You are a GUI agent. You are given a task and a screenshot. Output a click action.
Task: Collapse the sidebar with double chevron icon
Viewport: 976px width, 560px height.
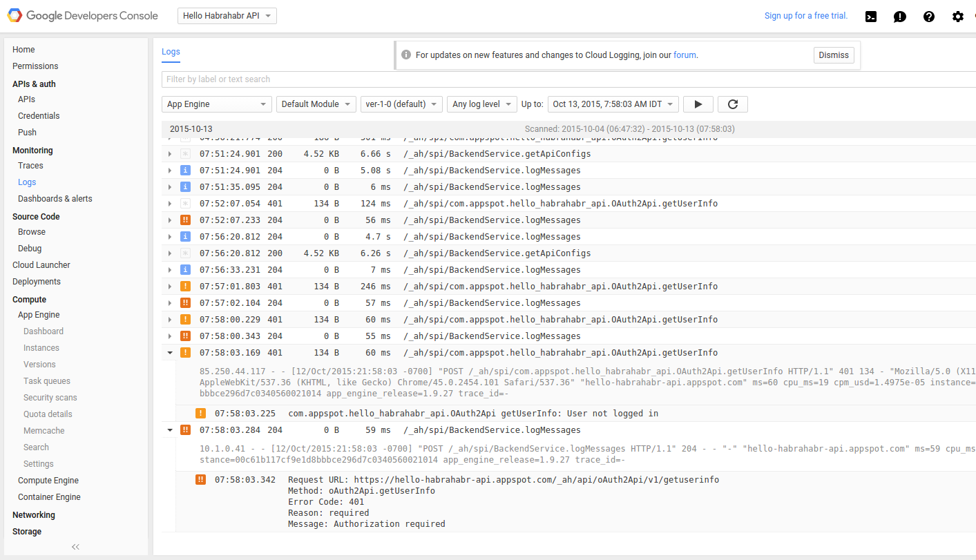(76, 547)
